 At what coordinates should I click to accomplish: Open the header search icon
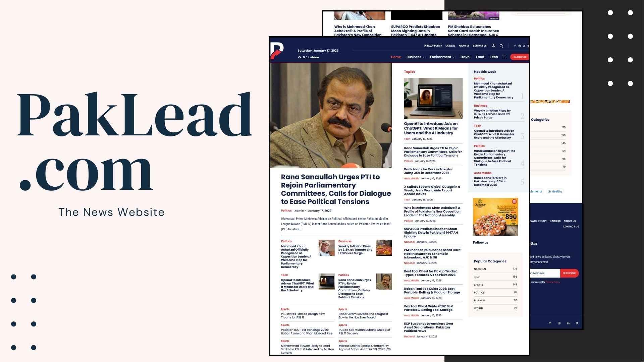click(501, 46)
